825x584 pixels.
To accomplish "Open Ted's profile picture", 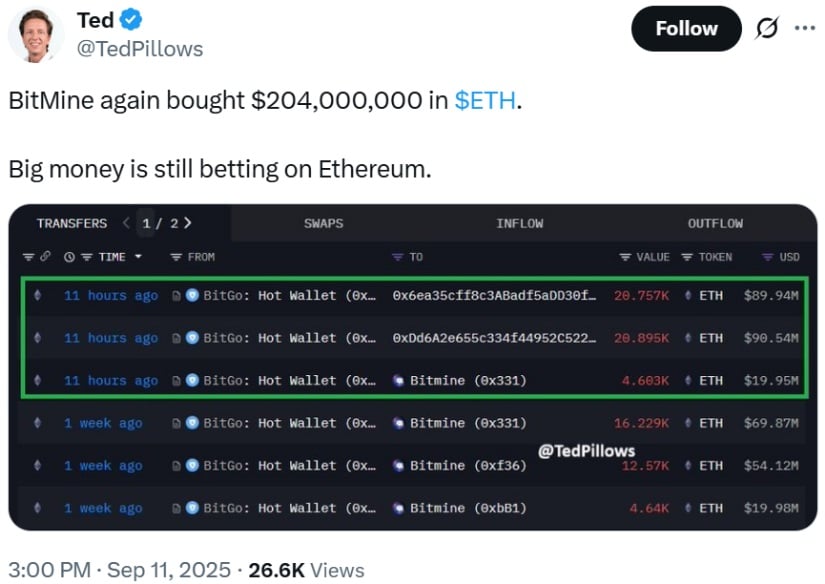I will 36,35.
